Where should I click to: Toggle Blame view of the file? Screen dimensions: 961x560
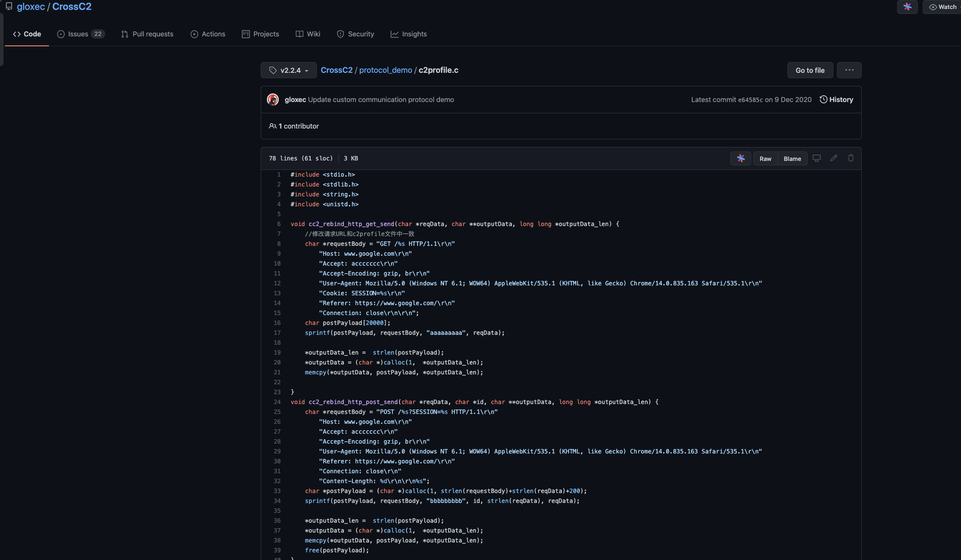tap(792, 159)
